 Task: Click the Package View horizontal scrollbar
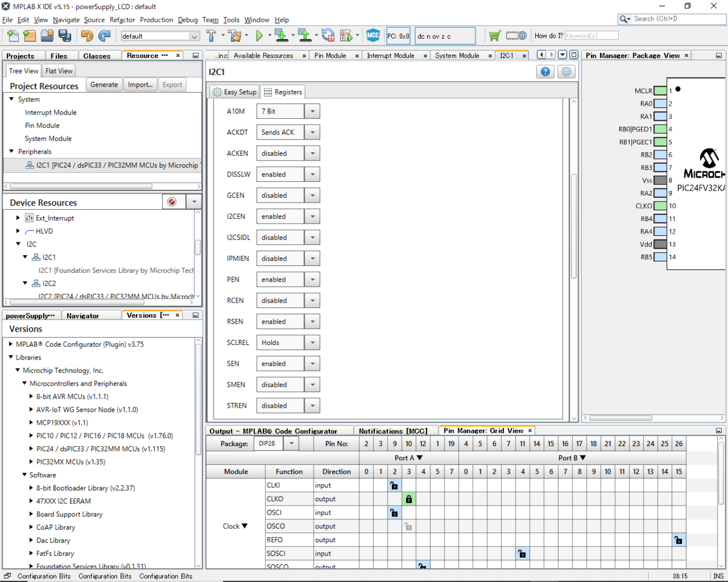click(621, 418)
